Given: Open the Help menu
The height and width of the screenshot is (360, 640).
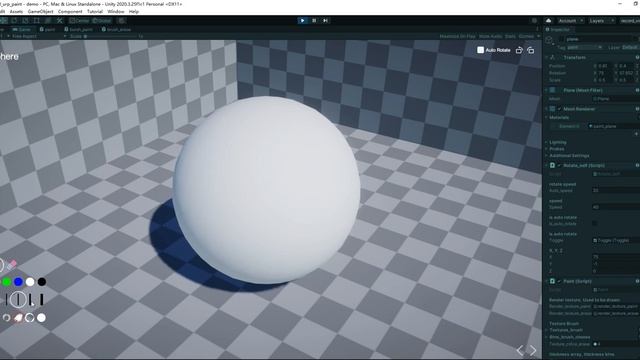Looking at the screenshot, I should pos(133,11).
